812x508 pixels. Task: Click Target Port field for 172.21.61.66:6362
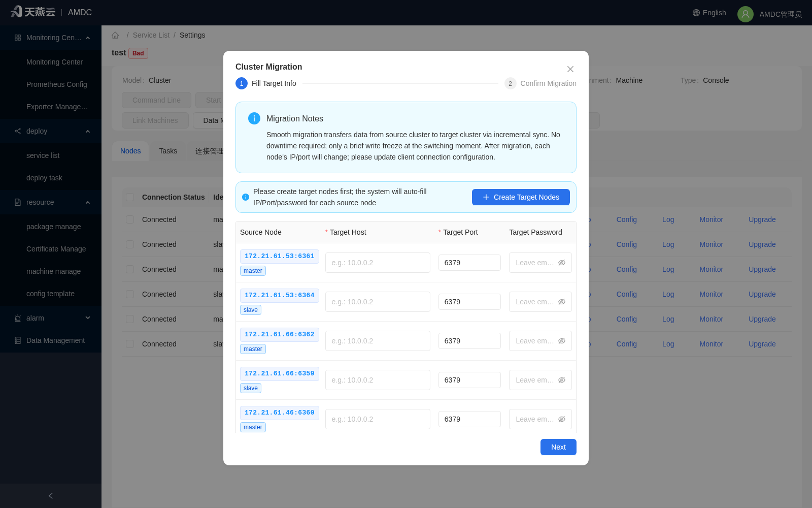[x=469, y=341]
